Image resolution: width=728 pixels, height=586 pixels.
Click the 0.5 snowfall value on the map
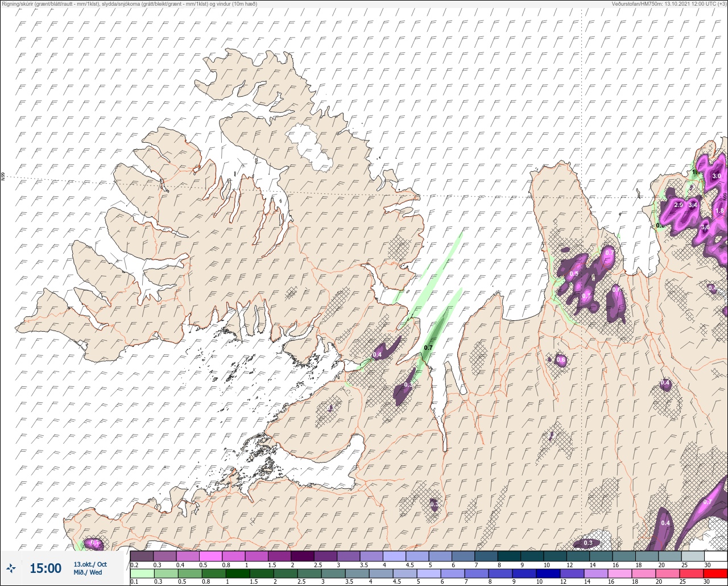click(574, 274)
